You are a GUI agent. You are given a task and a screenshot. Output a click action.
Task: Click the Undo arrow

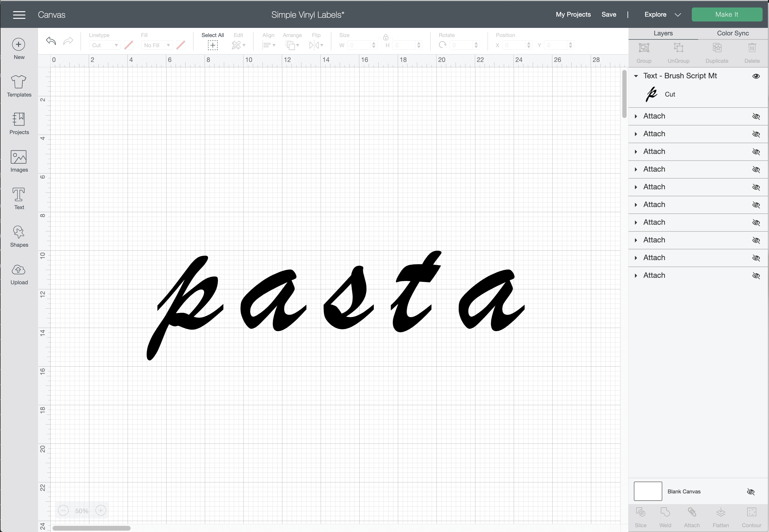[51, 41]
